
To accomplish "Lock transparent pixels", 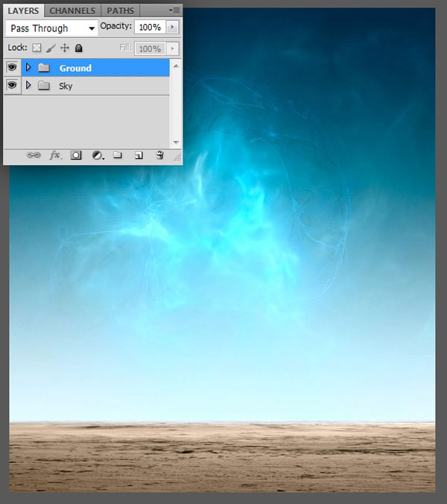I will (x=37, y=48).
